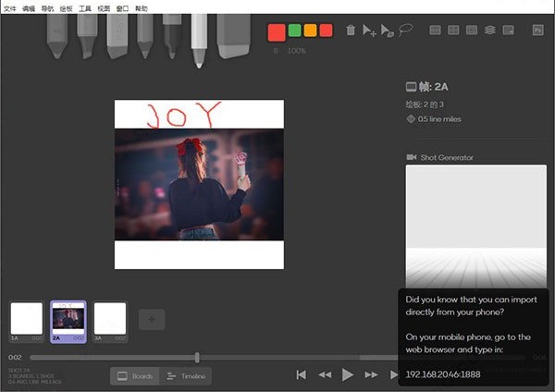Open the layers stack icon
This screenshot has height=392, width=555.
(x=490, y=31)
